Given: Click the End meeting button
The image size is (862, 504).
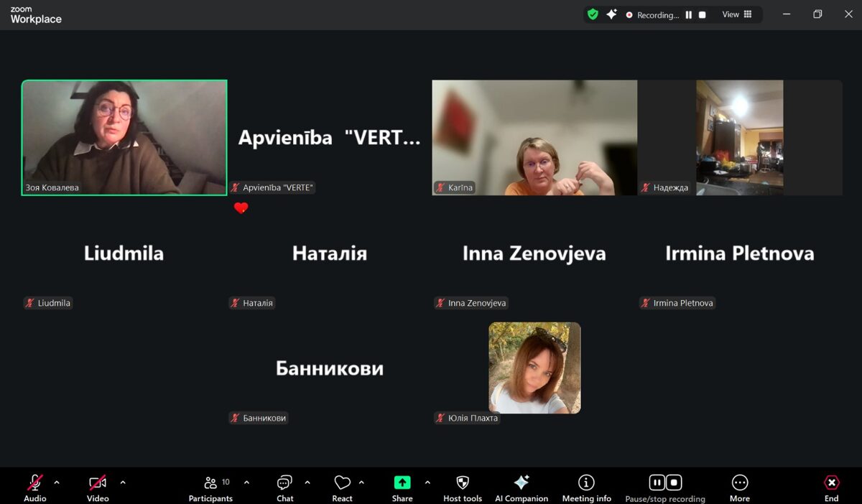Looking at the screenshot, I should (831, 483).
